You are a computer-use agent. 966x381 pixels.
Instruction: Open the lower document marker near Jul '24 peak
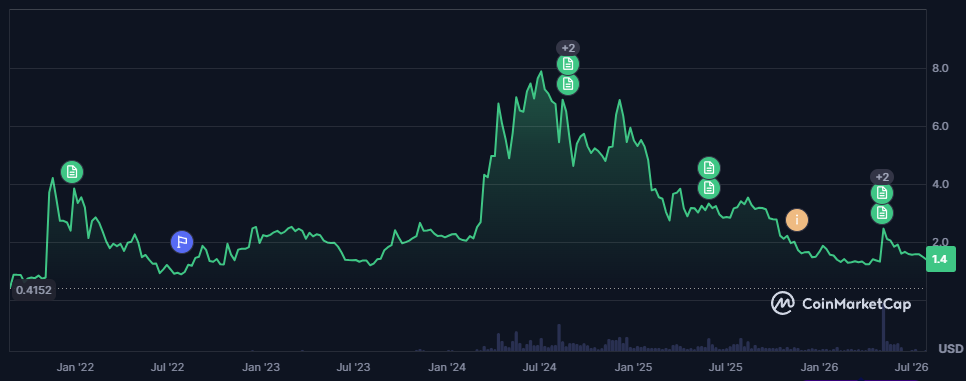click(x=568, y=83)
